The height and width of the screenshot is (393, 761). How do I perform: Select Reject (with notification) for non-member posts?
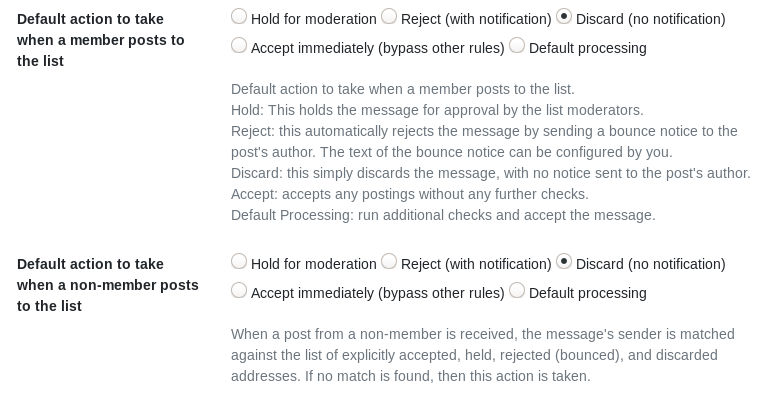click(389, 262)
